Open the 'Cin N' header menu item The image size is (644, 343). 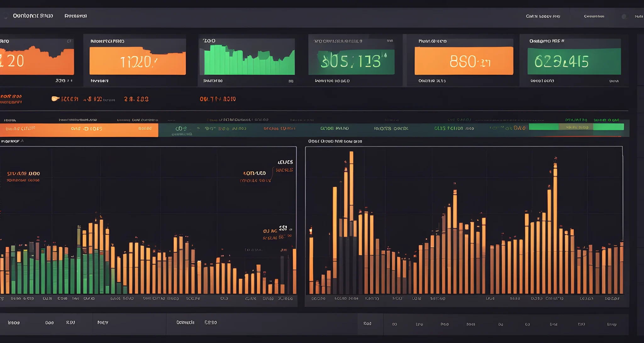(x=543, y=16)
